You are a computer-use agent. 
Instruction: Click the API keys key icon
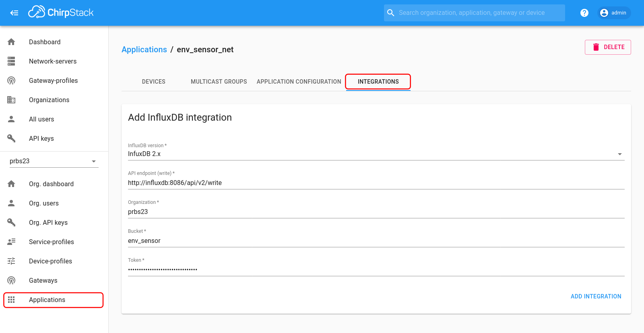tap(11, 138)
